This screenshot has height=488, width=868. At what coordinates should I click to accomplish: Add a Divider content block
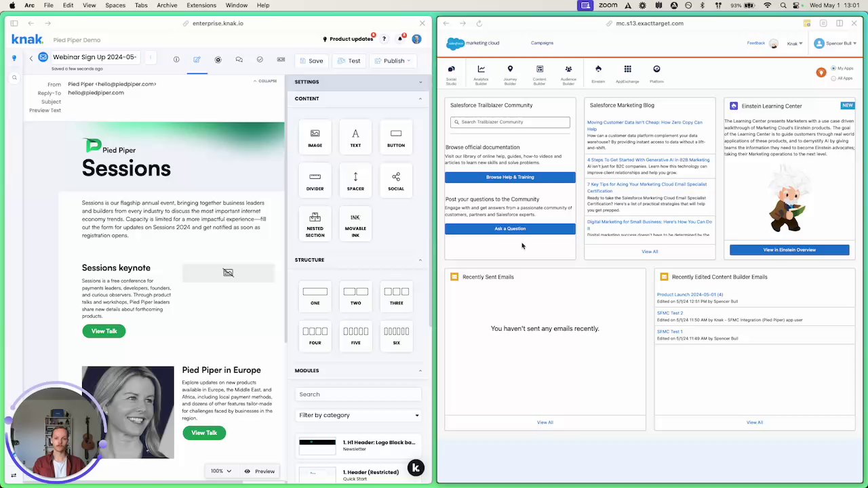315,181
